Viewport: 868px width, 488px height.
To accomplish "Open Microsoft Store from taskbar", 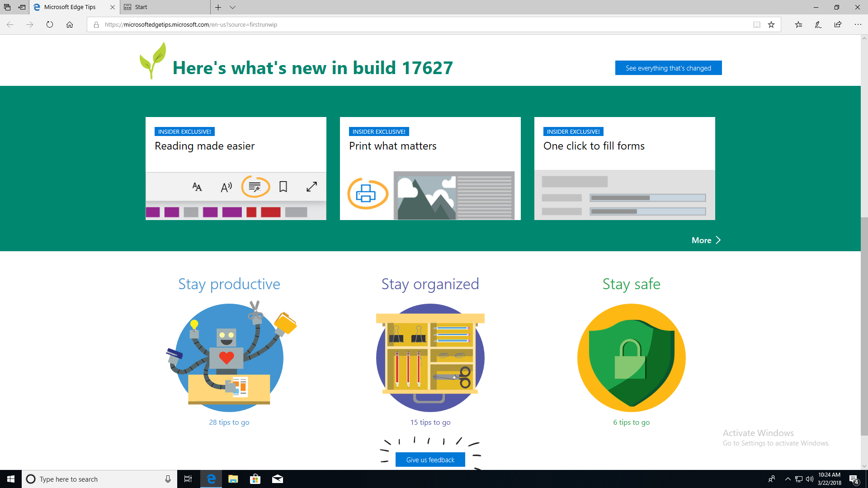I will coord(255,479).
